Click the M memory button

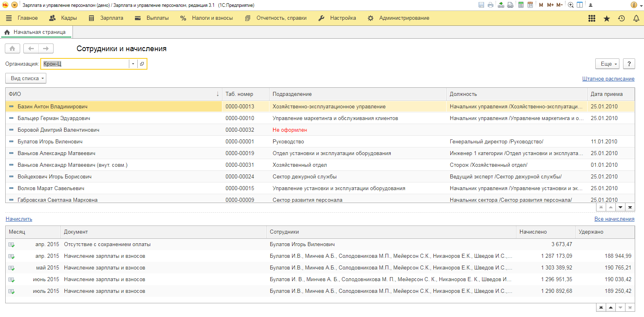(541, 5)
